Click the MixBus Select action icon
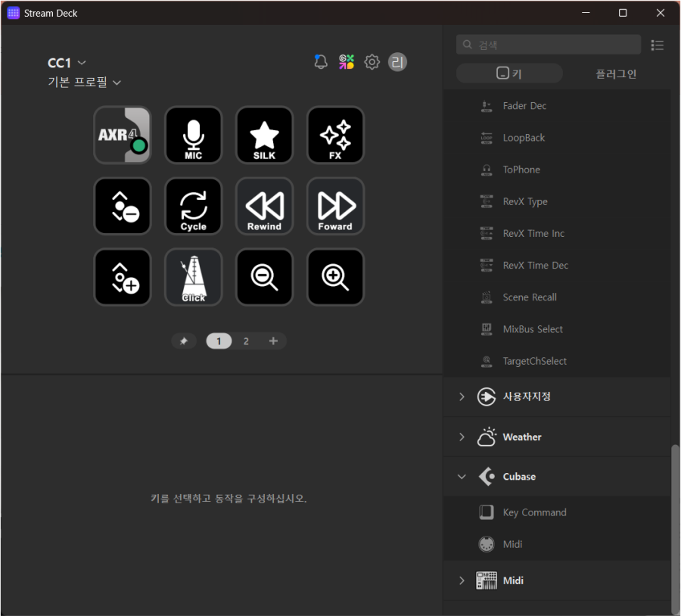This screenshot has height=616, width=681. 487,329
